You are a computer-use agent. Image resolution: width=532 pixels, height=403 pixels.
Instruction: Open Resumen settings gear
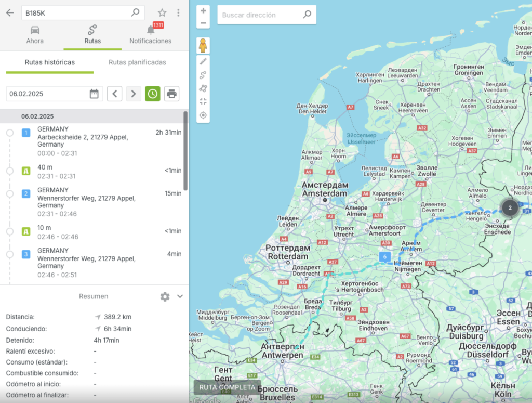point(165,296)
